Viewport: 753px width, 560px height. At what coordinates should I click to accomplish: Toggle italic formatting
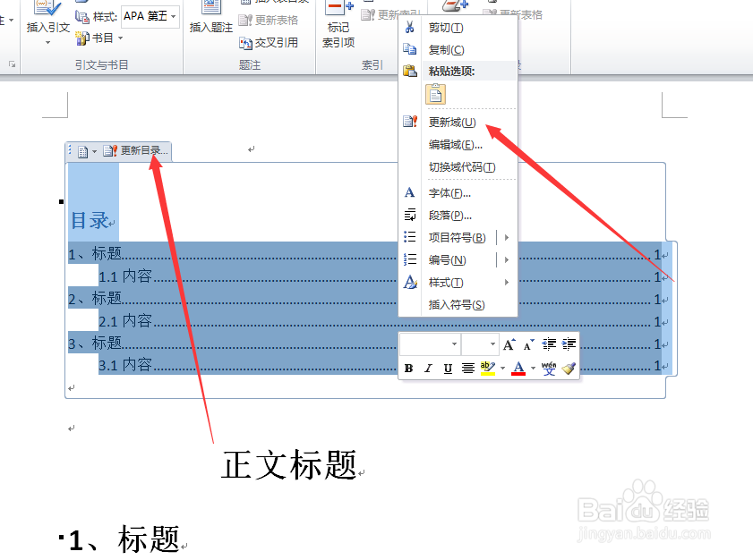(427, 367)
